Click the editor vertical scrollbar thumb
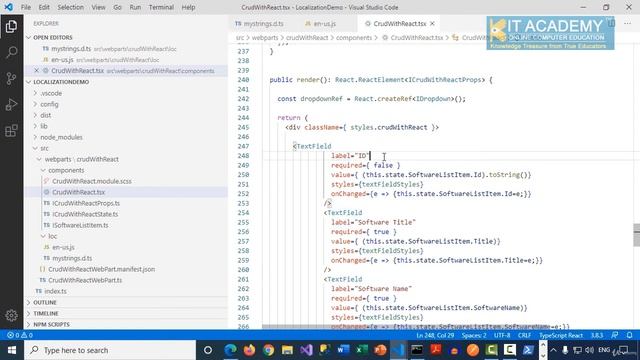The width and height of the screenshot is (640, 360). click(637, 235)
